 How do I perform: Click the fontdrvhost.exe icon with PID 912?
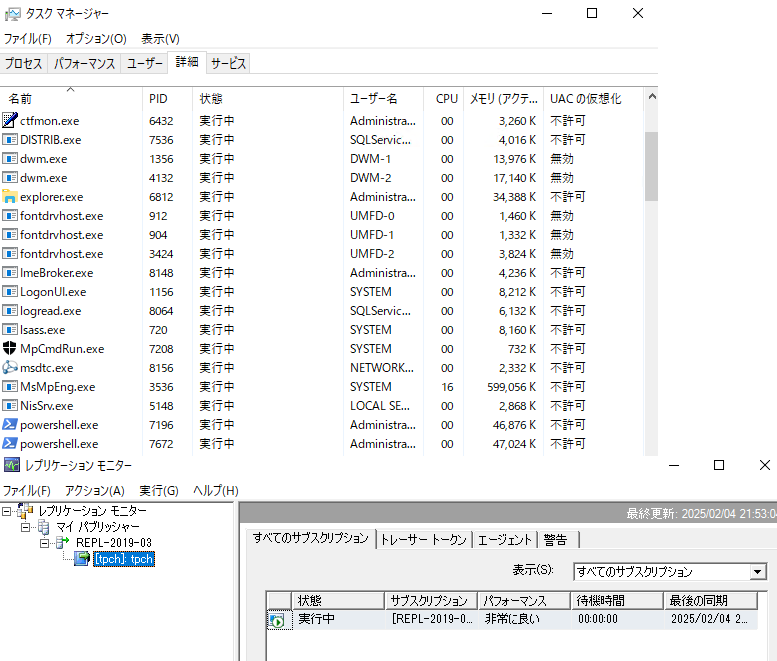pyautogui.click(x=9, y=216)
